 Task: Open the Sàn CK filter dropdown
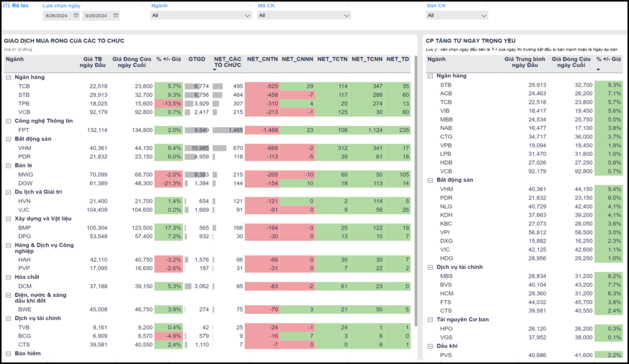[457, 15]
